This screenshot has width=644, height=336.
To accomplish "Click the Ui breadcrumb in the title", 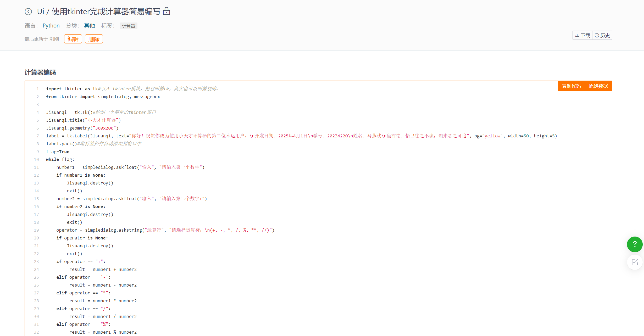I will (x=41, y=12).
